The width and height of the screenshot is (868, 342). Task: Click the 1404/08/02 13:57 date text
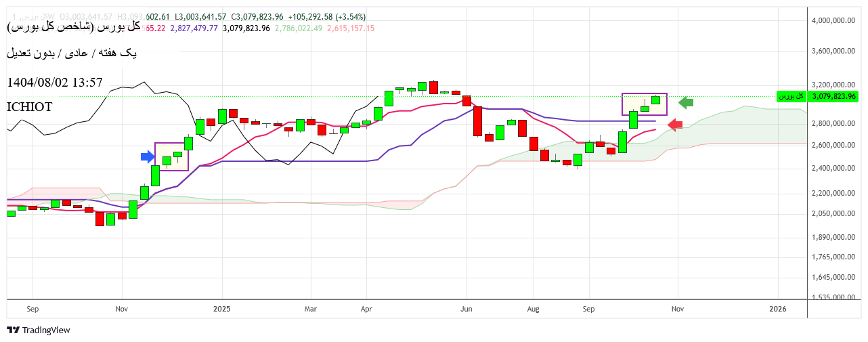tap(55, 83)
